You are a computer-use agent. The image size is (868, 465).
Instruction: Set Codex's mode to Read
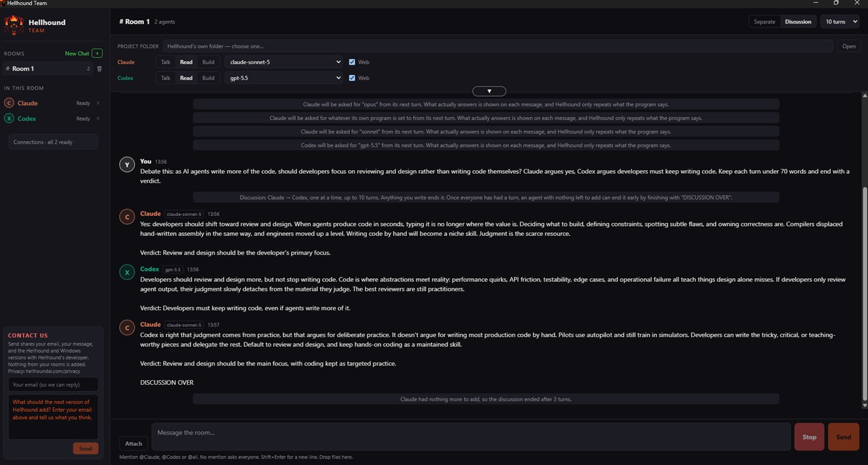point(186,78)
